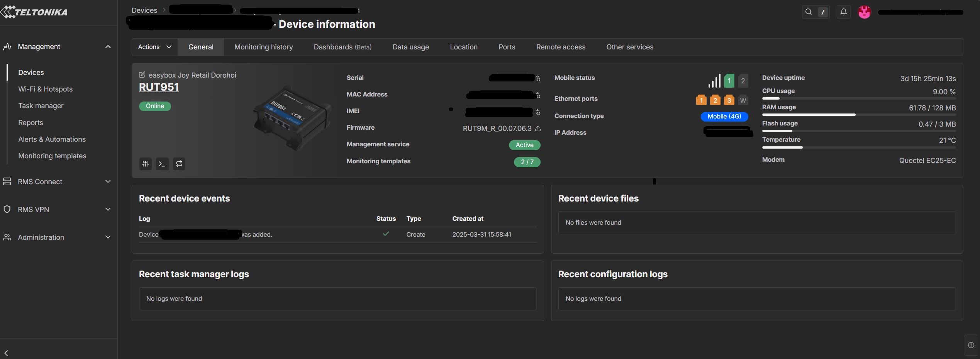This screenshot has width=980, height=359.
Task: Expand the Administration section
Action: [x=108, y=237]
